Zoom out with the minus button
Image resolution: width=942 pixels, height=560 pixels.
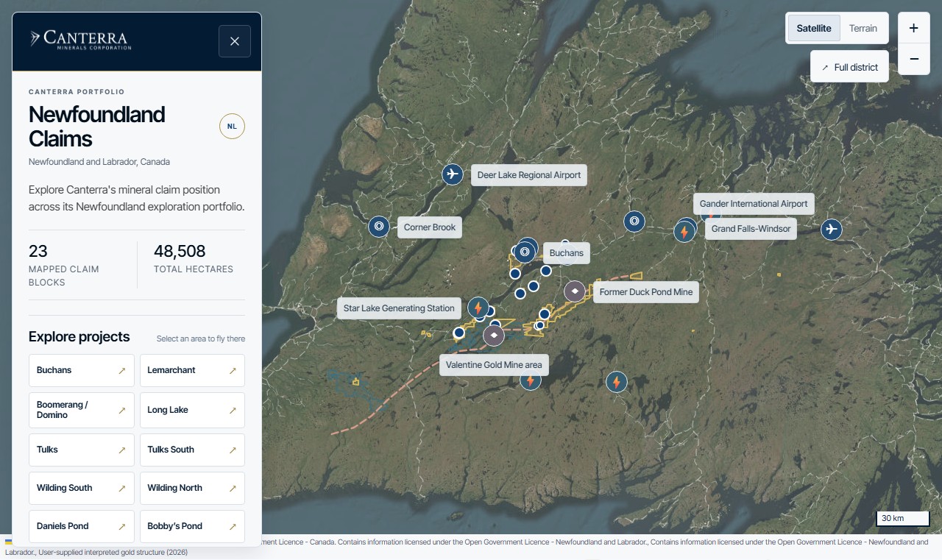tap(914, 59)
